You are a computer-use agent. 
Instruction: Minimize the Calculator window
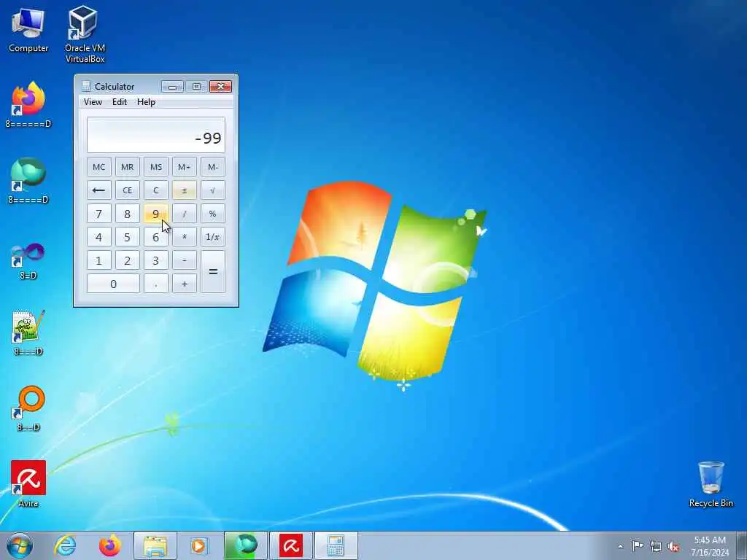pos(172,86)
